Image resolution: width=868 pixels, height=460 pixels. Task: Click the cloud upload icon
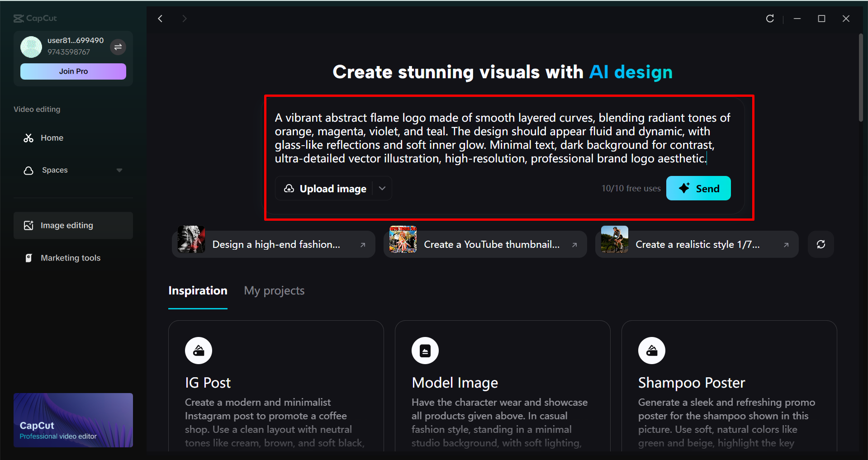289,189
